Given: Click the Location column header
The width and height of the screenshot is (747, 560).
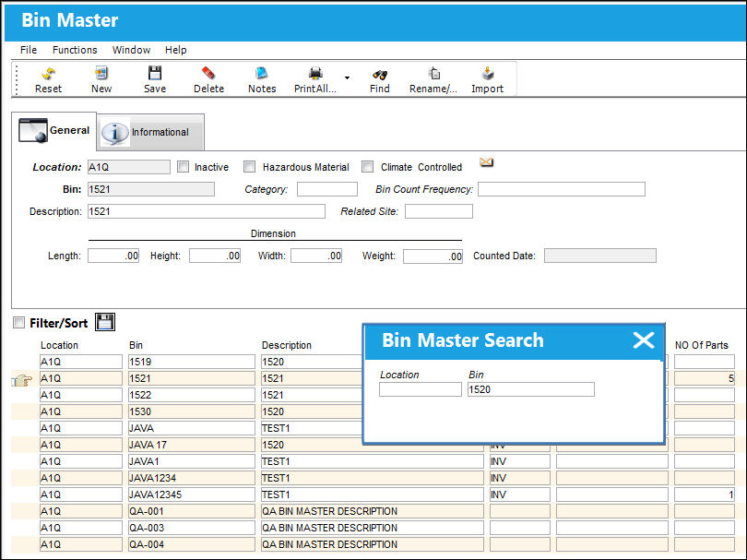Looking at the screenshot, I should click(59, 345).
